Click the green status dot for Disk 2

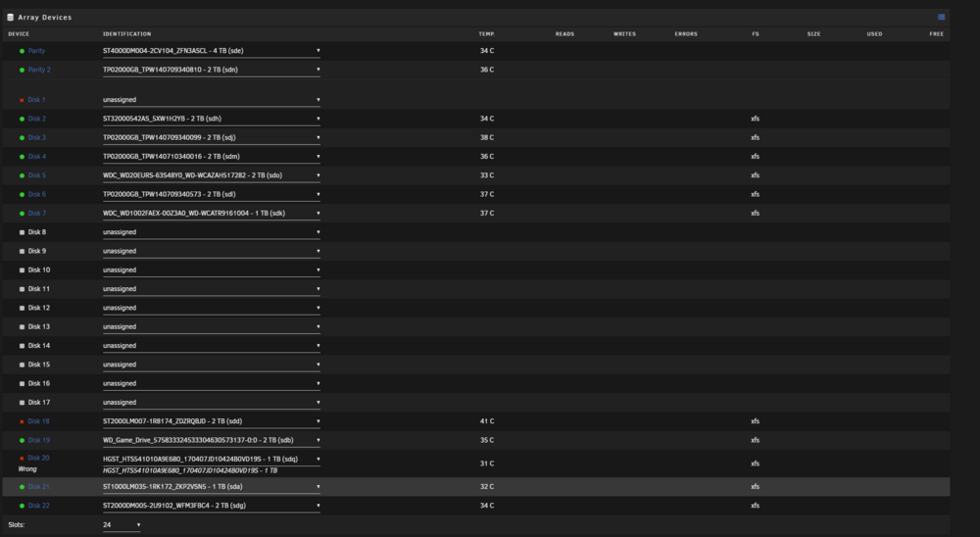22,119
